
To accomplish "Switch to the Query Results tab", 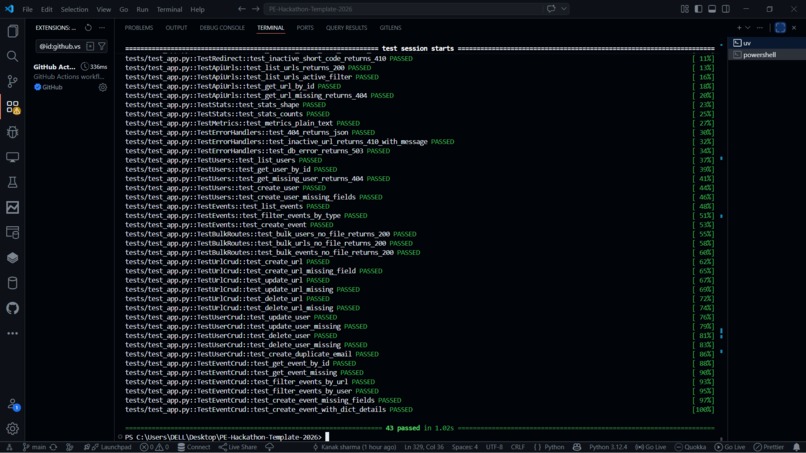I will (346, 28).
